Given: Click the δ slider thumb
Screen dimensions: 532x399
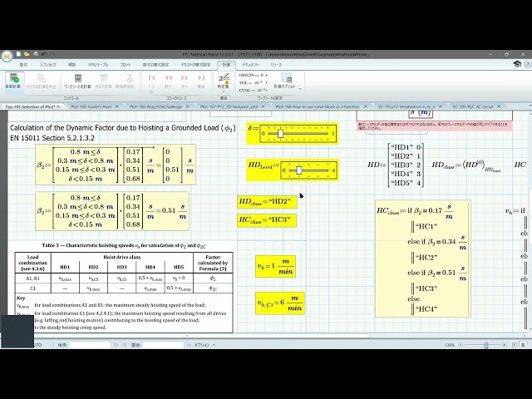Looking at the screenshot, I should [280, 133].
